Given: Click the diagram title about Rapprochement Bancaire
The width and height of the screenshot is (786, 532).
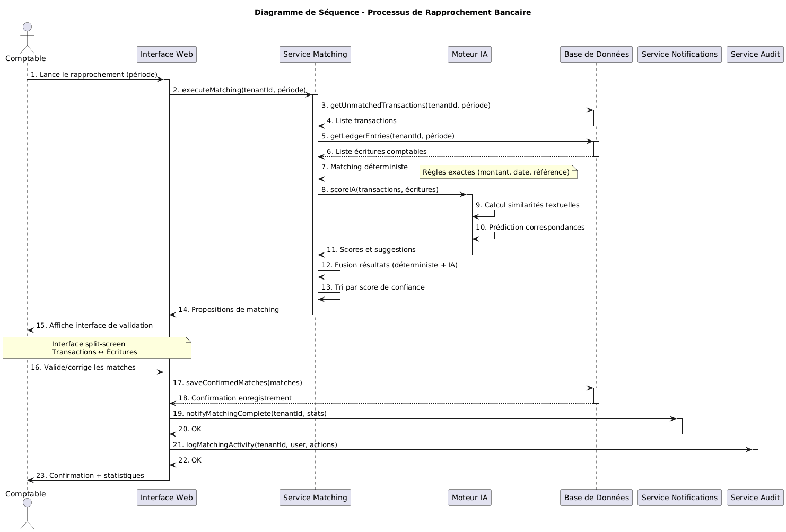Looking at the screenshot, I should (x=392, y=12).
